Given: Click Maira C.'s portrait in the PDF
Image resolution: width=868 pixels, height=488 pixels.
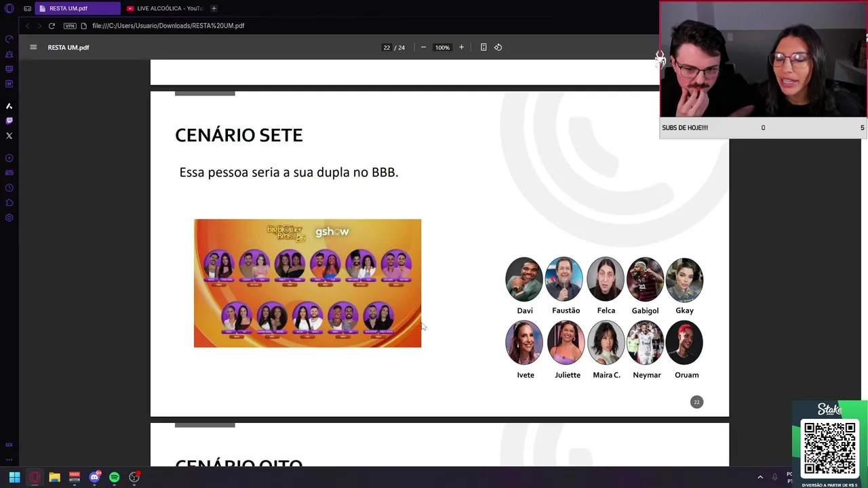Looking at the screenshot, I should [x=606, y=343].
